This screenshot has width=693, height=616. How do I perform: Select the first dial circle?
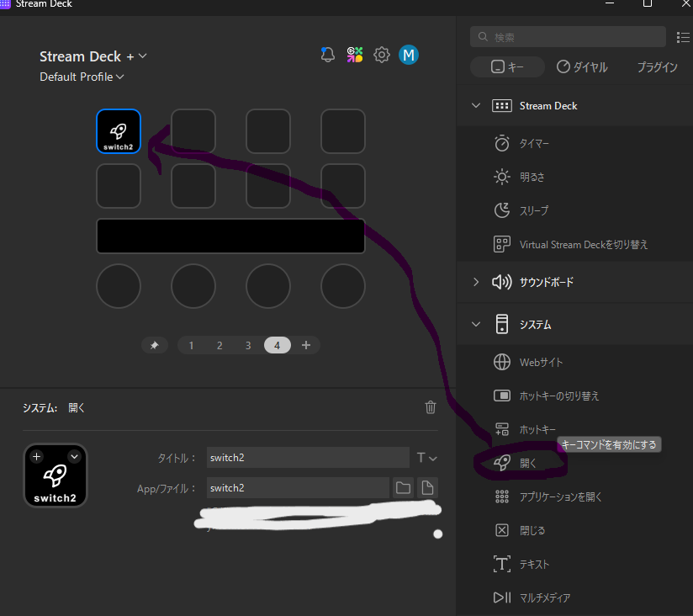pos(119,286)
